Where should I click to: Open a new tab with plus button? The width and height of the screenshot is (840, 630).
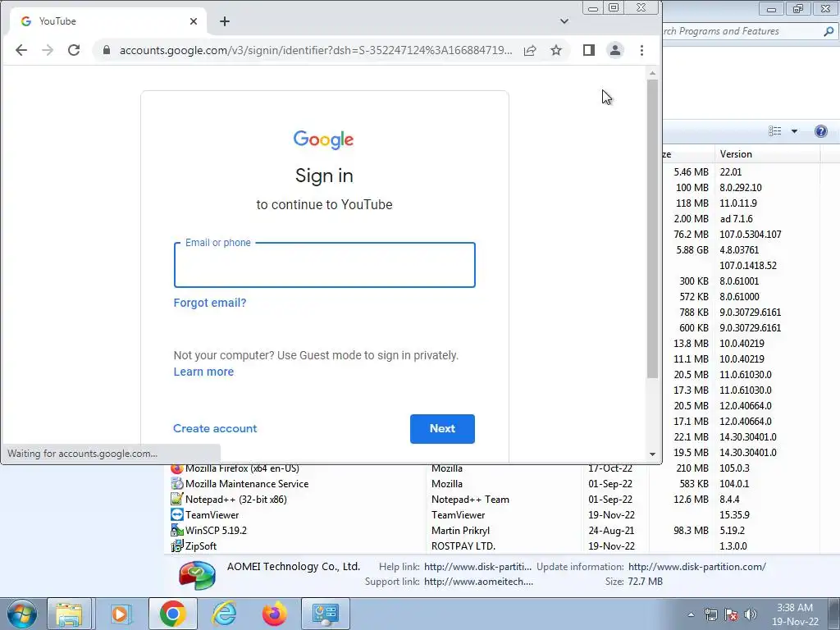[x=225, y=21]
